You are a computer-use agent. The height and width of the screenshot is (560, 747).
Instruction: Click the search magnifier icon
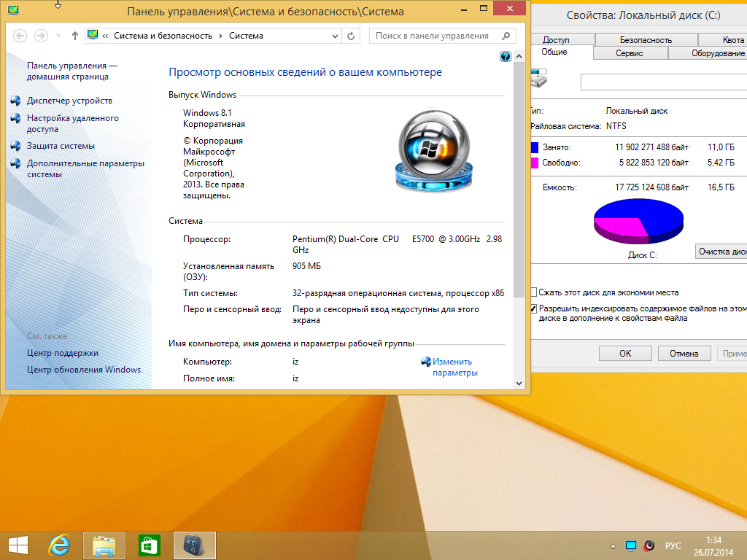(x=506, y=36)
